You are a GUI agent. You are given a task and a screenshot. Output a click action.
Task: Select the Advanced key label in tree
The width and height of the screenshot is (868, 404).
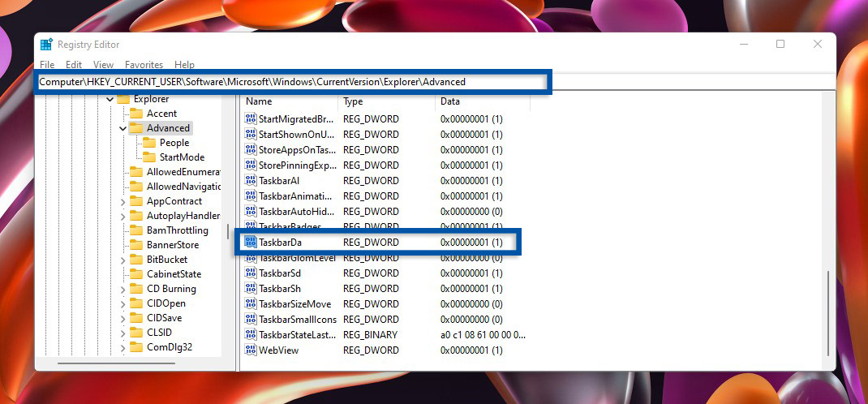168,128
